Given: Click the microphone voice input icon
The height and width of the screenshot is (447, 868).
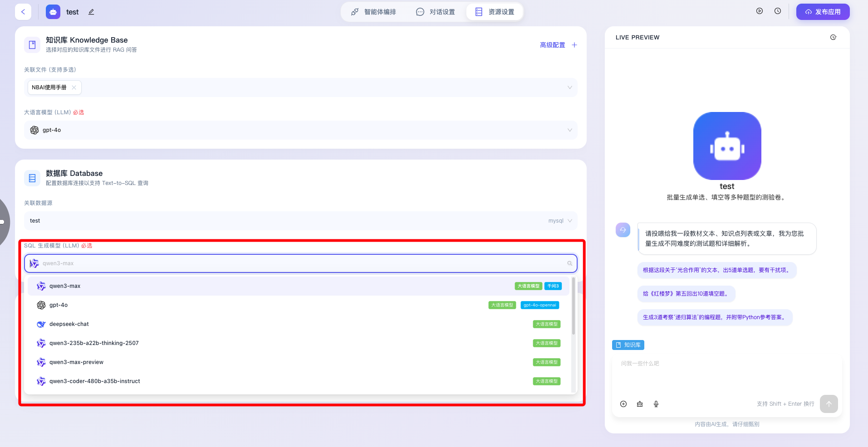Looking at the screenshot, I should point(656,404).
